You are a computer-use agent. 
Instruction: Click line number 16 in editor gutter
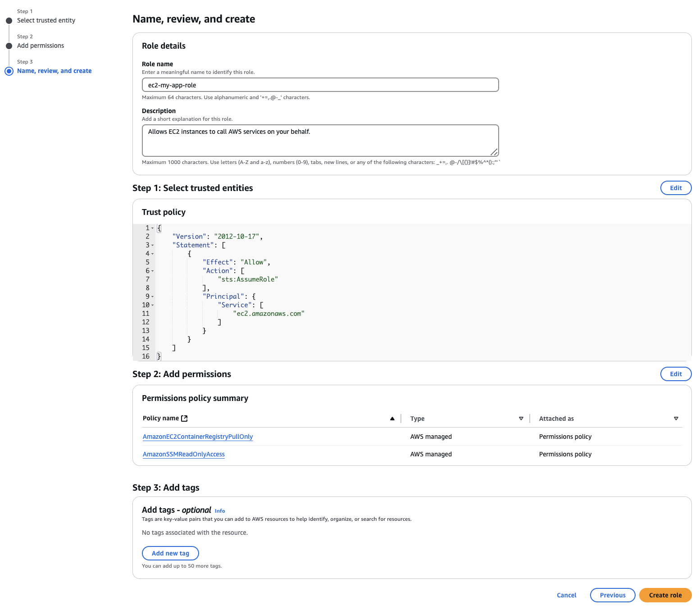pyautogui.click(x=145, y=357)
